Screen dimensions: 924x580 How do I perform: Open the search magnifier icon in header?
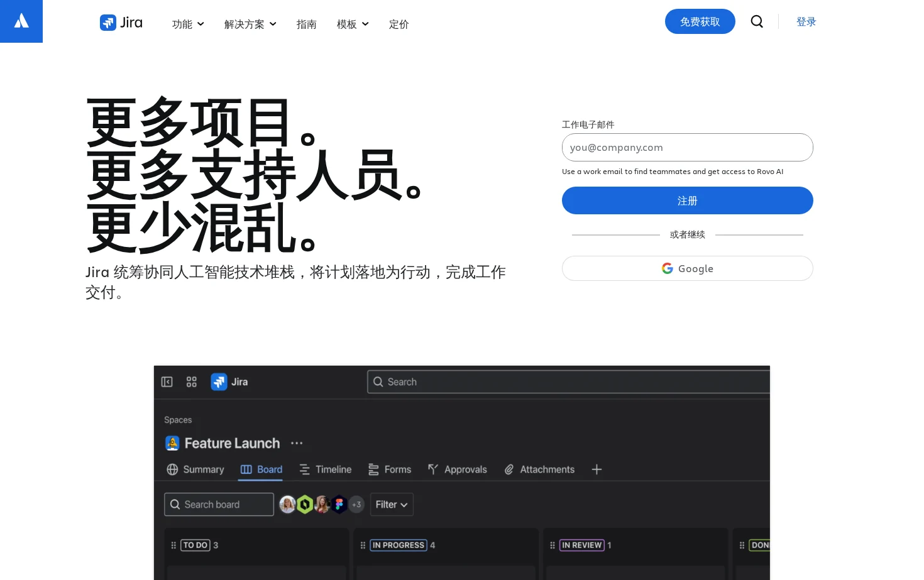[x=757, y=21]
